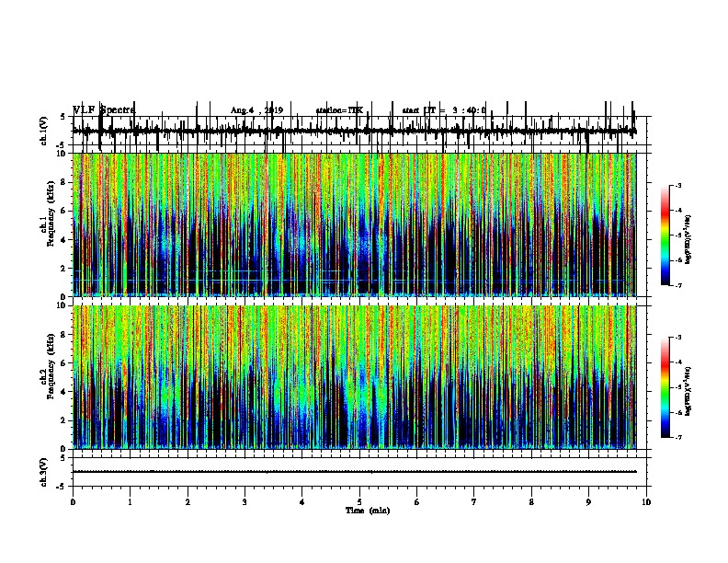Click the "10" kHz tick on ch.2 frequency axis
The image size is (728, 563).
click(63, 305)
